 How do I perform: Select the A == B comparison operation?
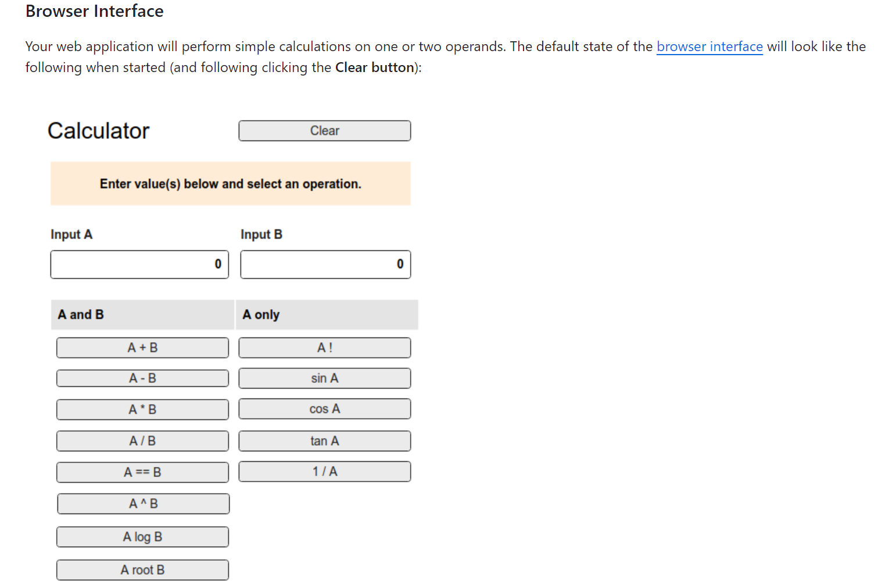[x=142, y=472]
